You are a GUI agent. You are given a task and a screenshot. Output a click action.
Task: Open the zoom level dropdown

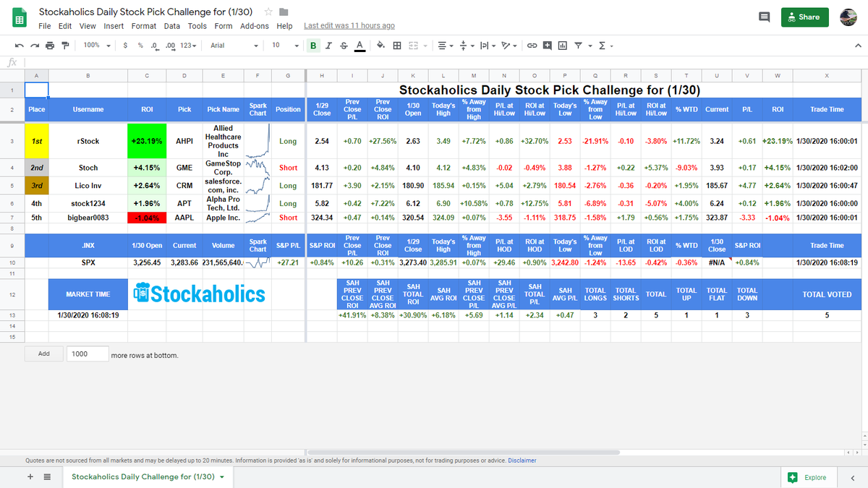point(97,46)
